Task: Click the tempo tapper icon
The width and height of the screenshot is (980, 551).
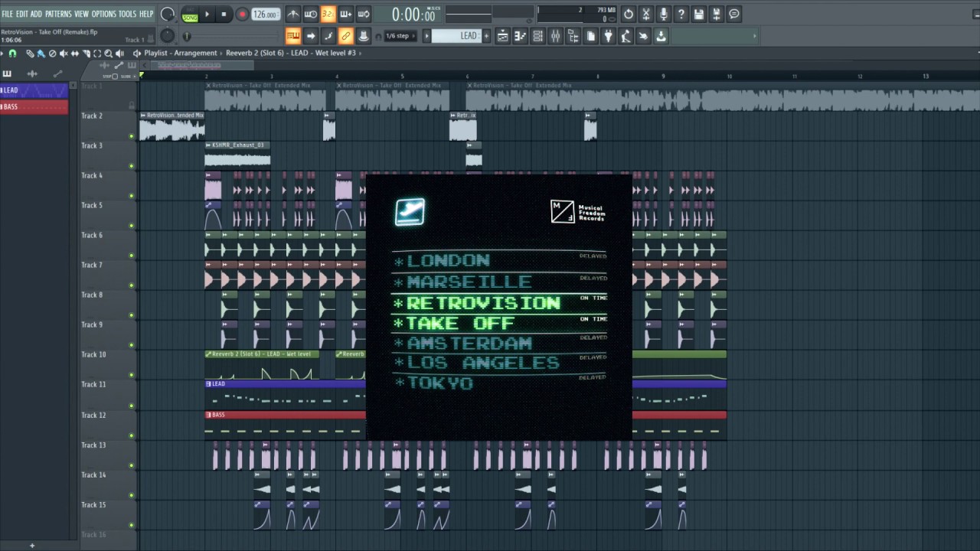Action: [x=626, y=36]
